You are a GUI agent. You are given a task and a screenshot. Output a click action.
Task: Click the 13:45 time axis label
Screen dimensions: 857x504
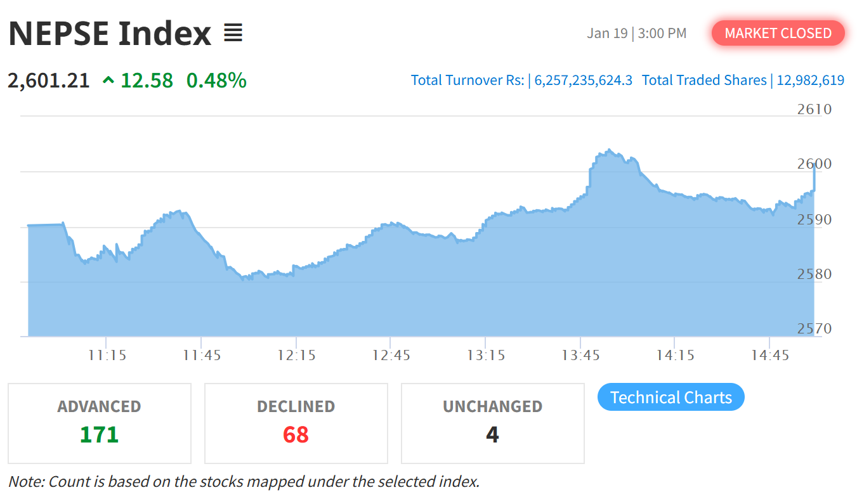pyautogui.click(x=580, y=355)
